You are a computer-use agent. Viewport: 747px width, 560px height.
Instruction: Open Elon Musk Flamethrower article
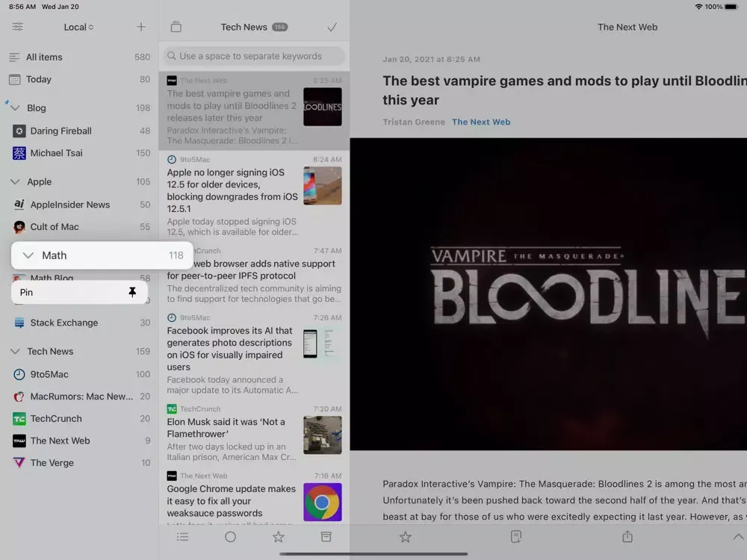(x=254, y=433)
